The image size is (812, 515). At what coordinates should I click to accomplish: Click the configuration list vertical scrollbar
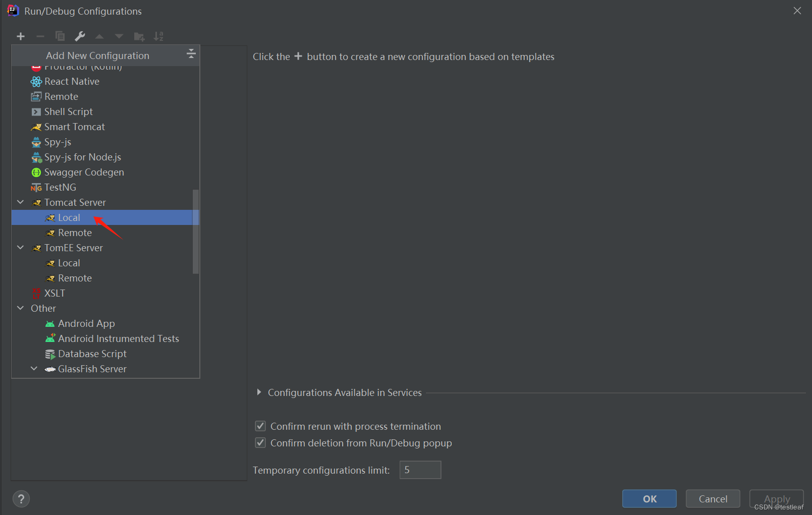coord(196,232)
